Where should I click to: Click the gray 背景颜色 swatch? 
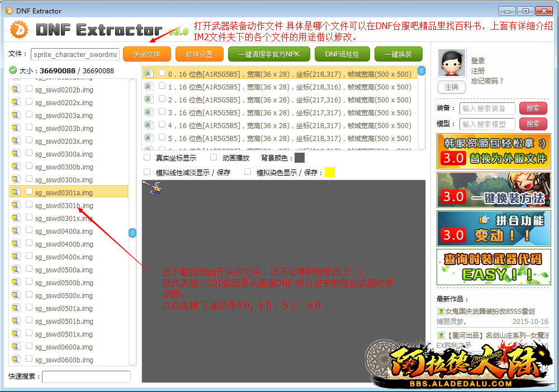pyautogui.click(x=300, y=158)
